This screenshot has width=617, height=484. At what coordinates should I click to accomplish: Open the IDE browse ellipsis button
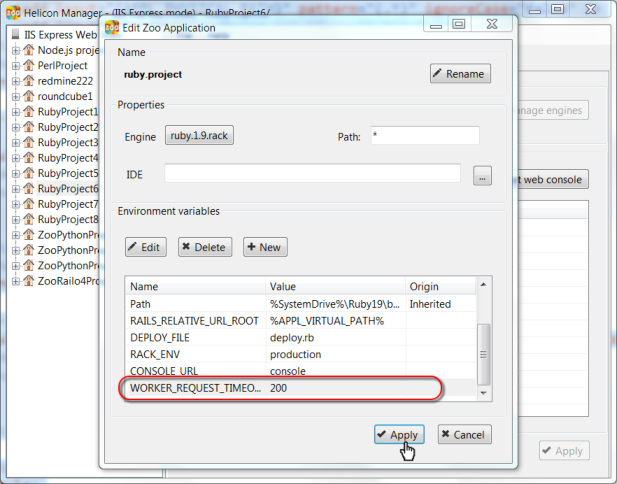[x=482, y=176]
